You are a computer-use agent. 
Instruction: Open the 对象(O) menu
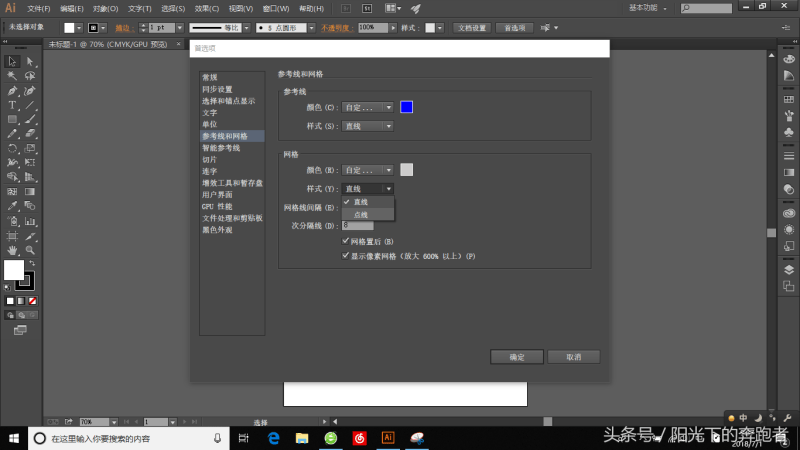[x=105, y=9]
